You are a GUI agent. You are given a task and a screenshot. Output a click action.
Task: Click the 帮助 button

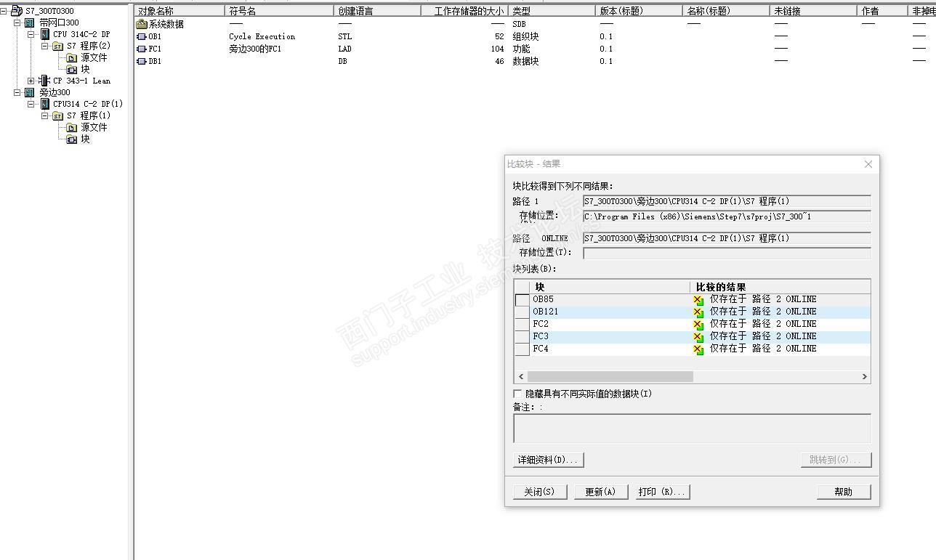(844, 492)
